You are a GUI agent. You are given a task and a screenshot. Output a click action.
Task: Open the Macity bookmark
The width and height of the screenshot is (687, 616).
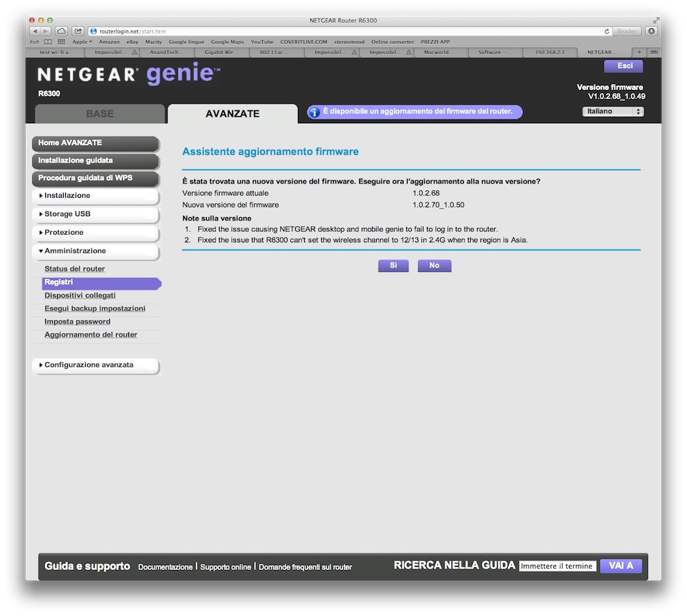point(153,42)
